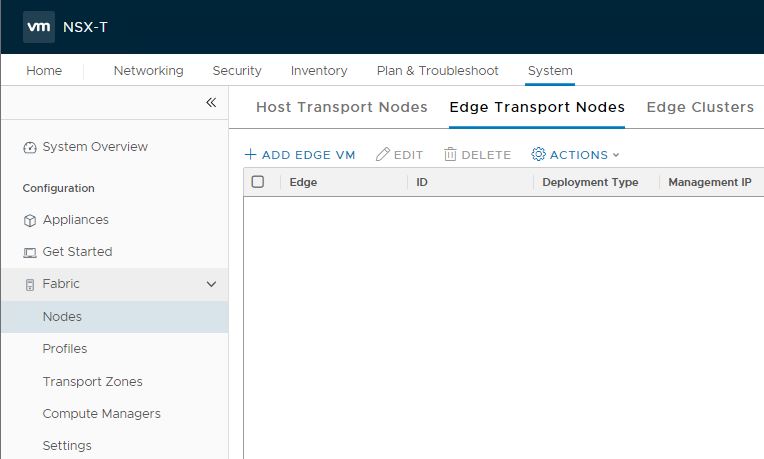This screenshot has height=459, width=764.
Task: Click the Fabric server icon
Action: [x=30, y=285]
